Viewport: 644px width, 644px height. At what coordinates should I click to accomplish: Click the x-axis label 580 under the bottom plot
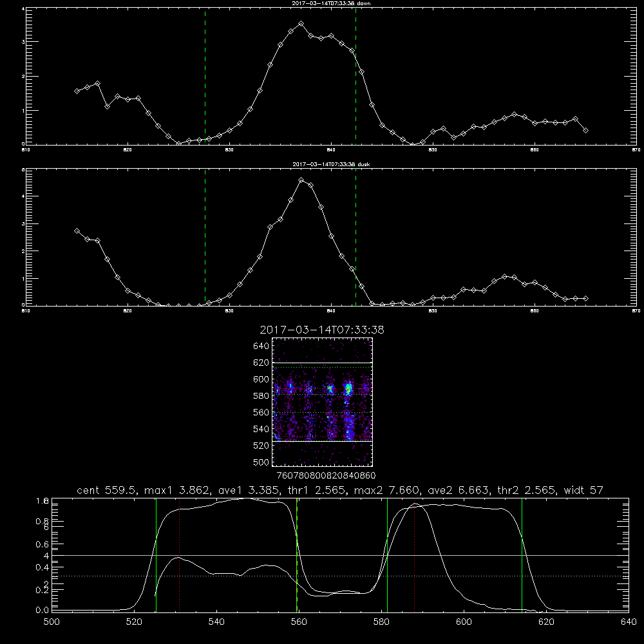coord(381,622)
